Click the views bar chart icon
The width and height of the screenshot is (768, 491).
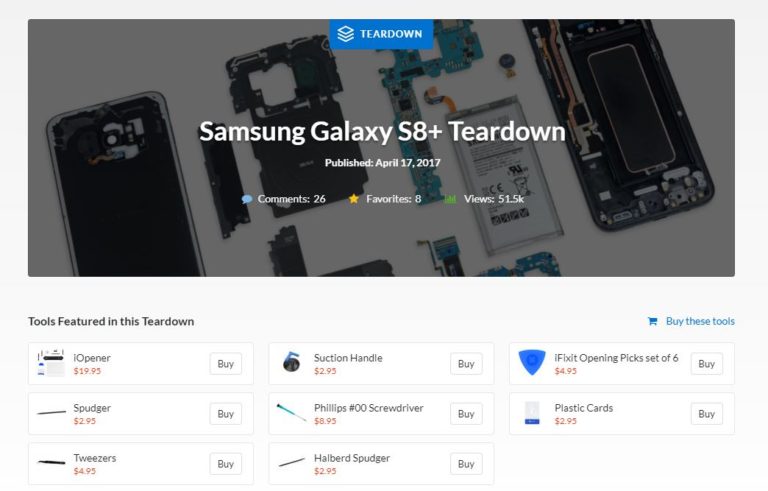pos(450,199)
